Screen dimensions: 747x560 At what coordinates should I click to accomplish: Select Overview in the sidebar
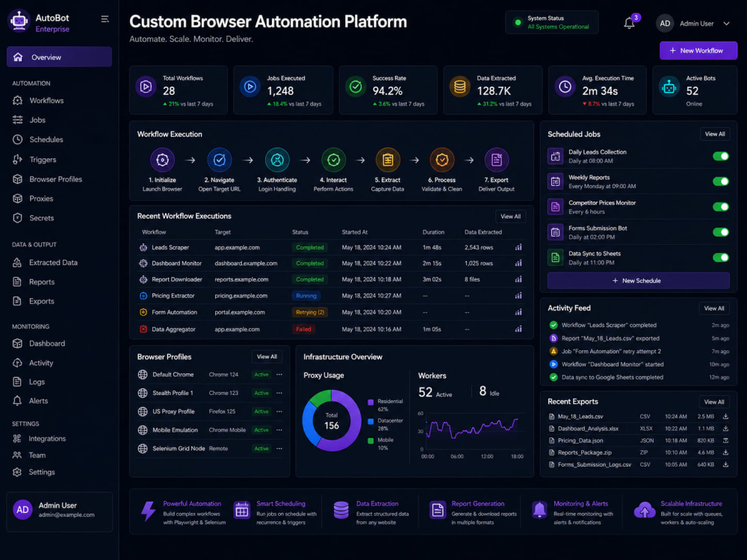click(x=59, y=57)
